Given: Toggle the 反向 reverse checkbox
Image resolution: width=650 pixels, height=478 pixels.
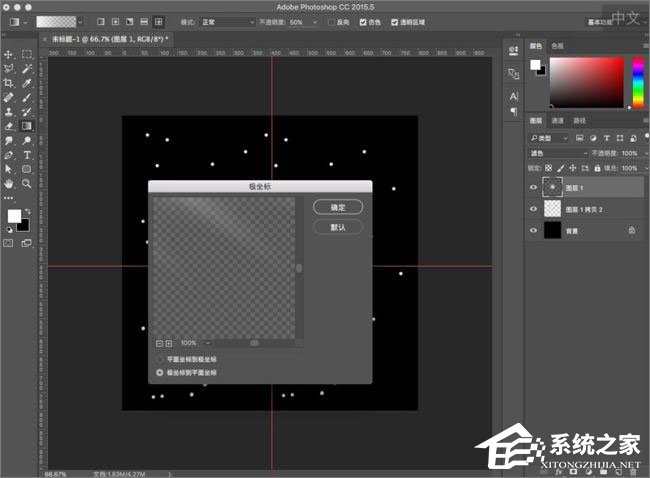Looking at the screenshot, I should point(331,22).
